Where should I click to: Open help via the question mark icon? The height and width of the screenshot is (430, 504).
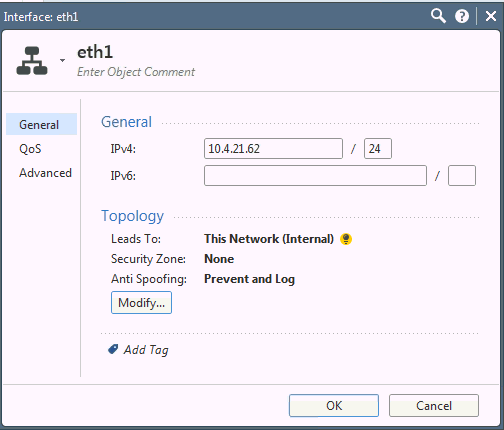[462, 16]
